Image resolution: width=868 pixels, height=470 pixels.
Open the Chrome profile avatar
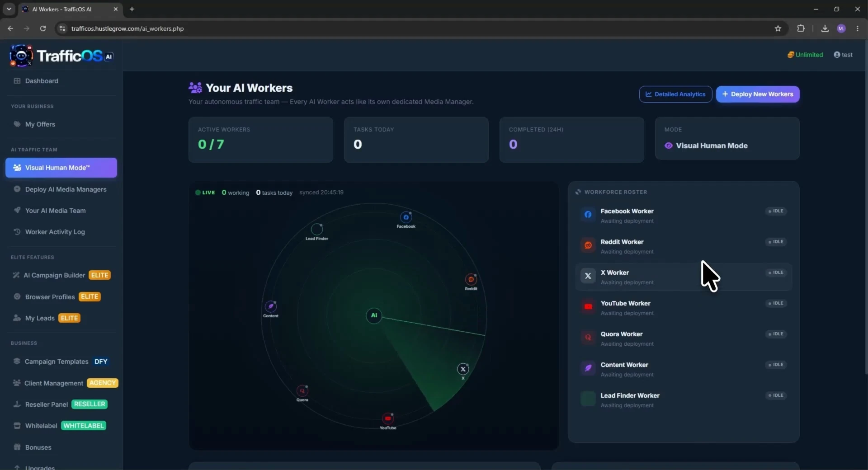click(x=841, y=28)
